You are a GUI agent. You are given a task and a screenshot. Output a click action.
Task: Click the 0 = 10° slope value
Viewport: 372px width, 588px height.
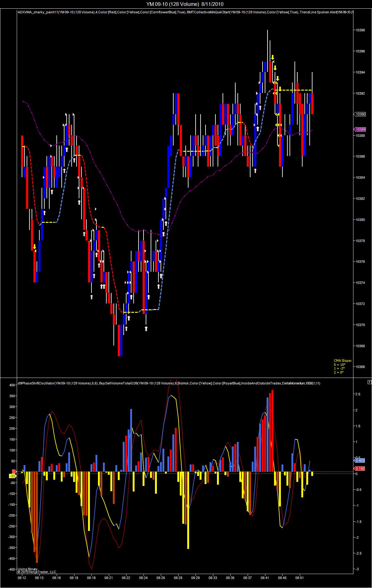pos(339,365)
